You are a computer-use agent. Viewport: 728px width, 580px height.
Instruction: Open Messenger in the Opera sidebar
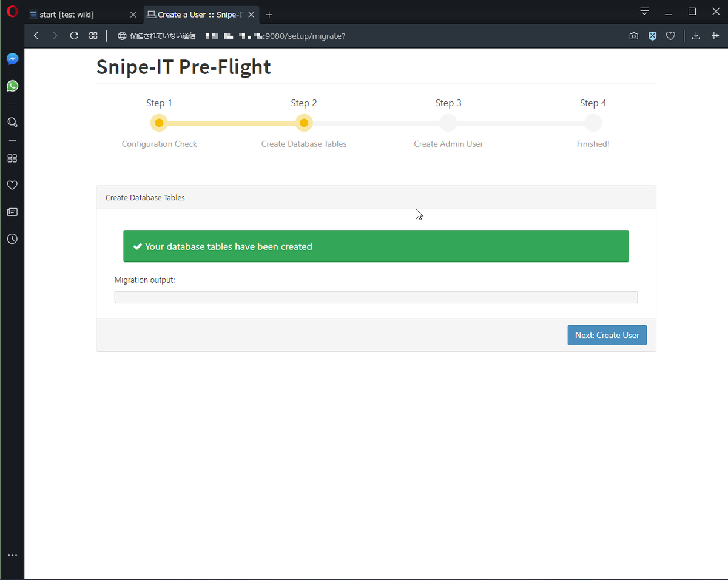(x=12, y=59)
